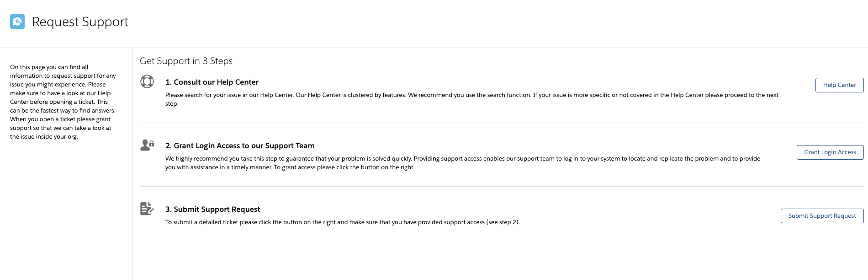
Task: Click the Grant Login Access button
Action: [x=830, y=152]
